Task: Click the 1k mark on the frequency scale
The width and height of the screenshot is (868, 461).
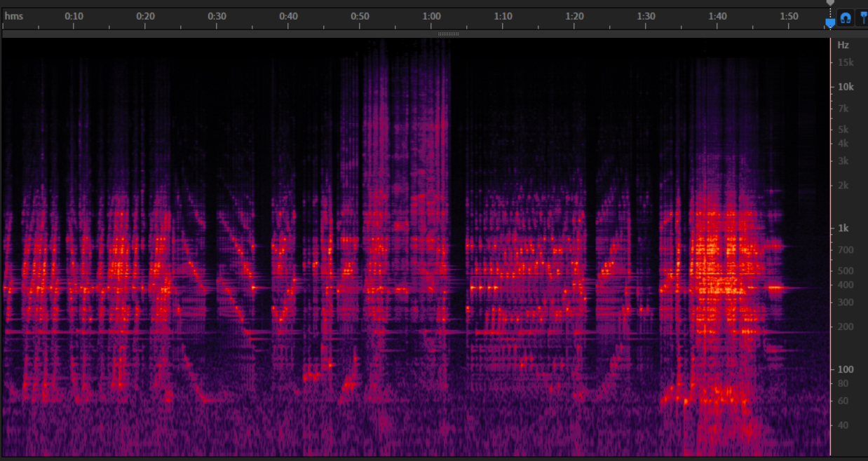Action: tap(843, 228)
